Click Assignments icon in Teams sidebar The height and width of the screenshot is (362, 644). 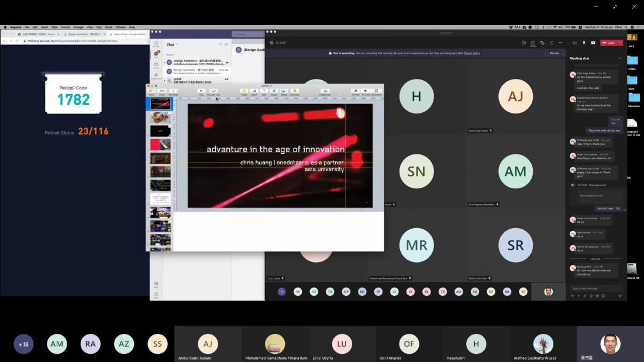(x=156, y=76)
